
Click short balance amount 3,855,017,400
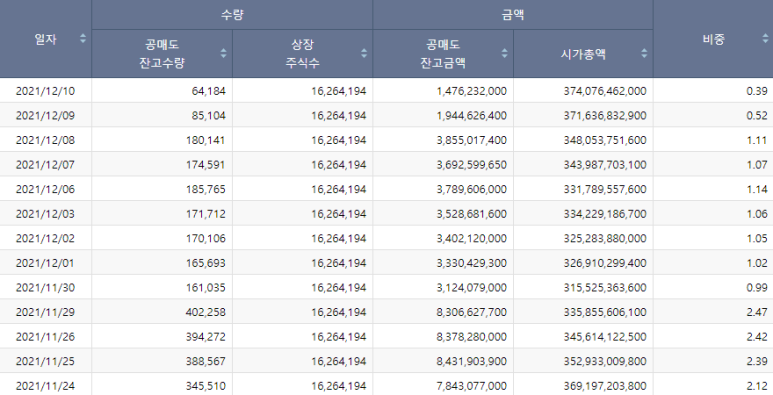coord(472,140)
